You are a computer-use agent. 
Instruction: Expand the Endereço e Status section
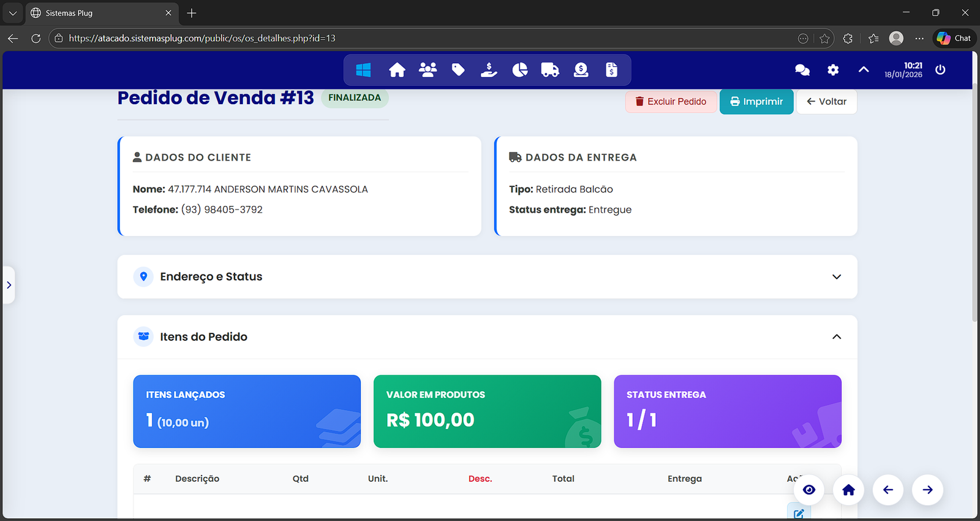point(836,277)
